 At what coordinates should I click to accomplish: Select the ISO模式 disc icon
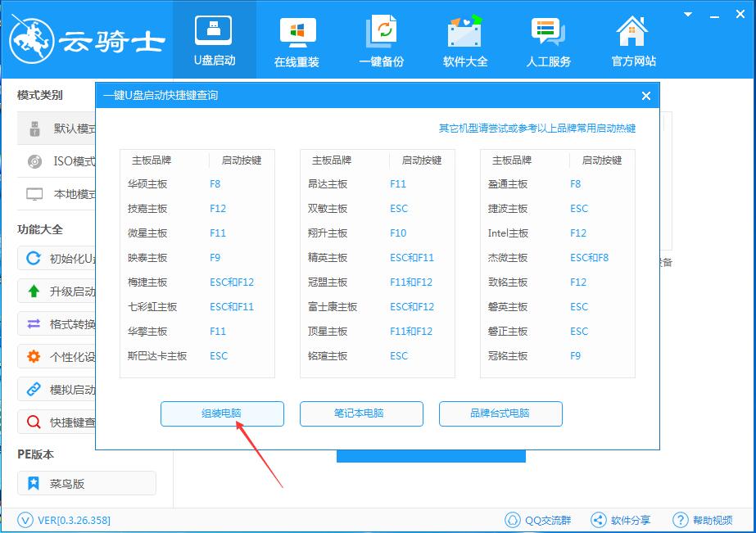tap(34, 161)
